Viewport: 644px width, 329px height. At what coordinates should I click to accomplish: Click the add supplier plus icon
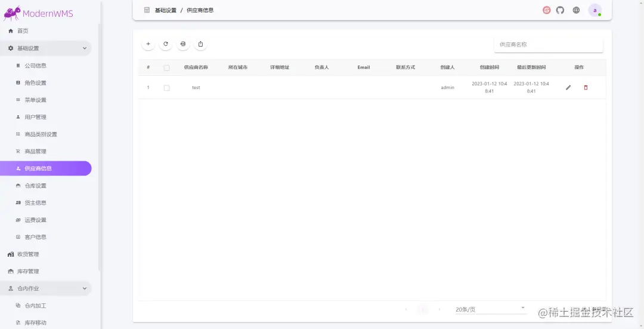click(x=148, y=44)
